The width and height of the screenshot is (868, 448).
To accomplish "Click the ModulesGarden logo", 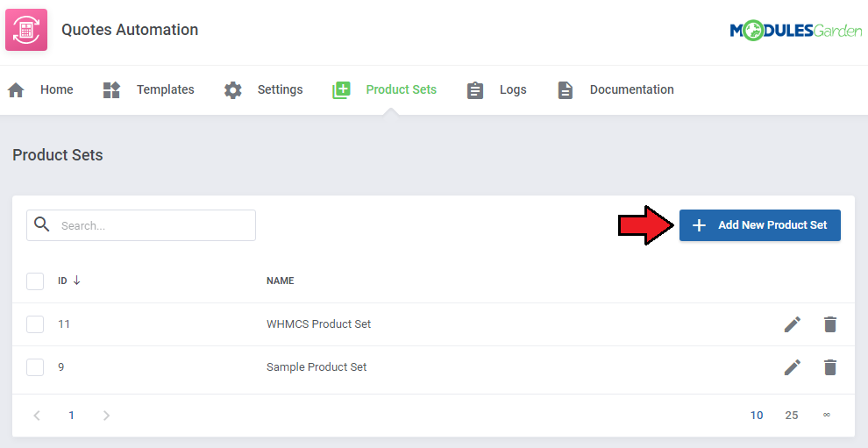I will tap(795, 31).
